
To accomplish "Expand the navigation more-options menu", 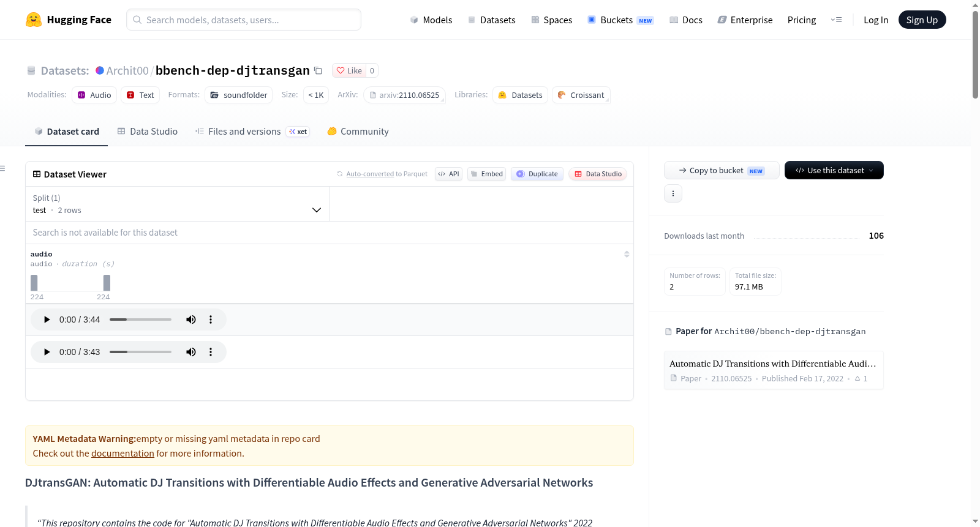I will pos(836,20).
